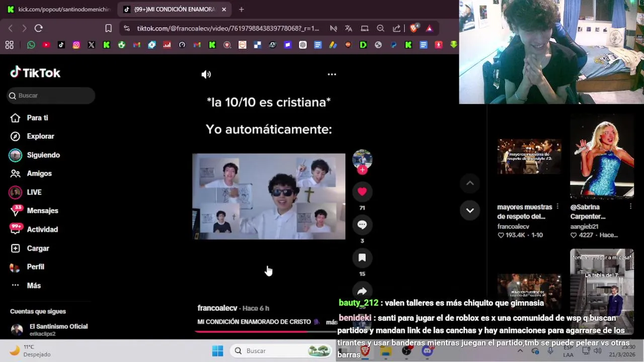644x362 pixels.
Task: Open site settings icon in address bar
Action: [126, 29]
